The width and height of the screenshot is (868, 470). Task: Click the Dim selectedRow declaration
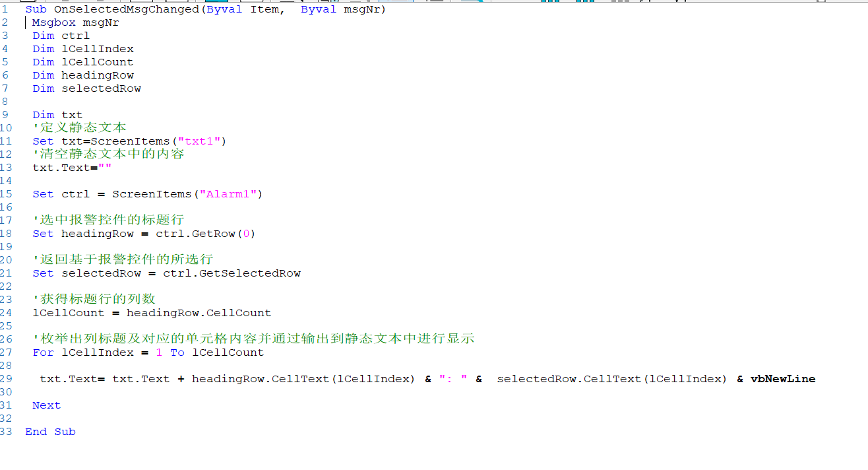point(86,88)
